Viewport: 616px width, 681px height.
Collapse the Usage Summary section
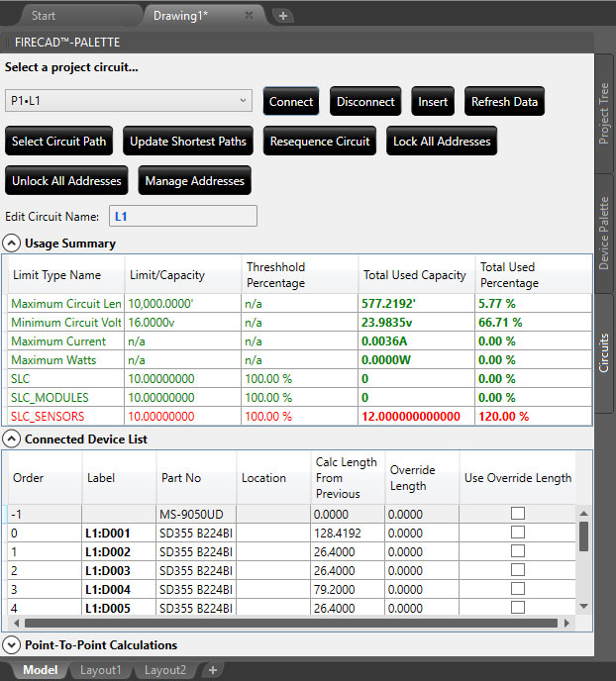click(12, 243)
